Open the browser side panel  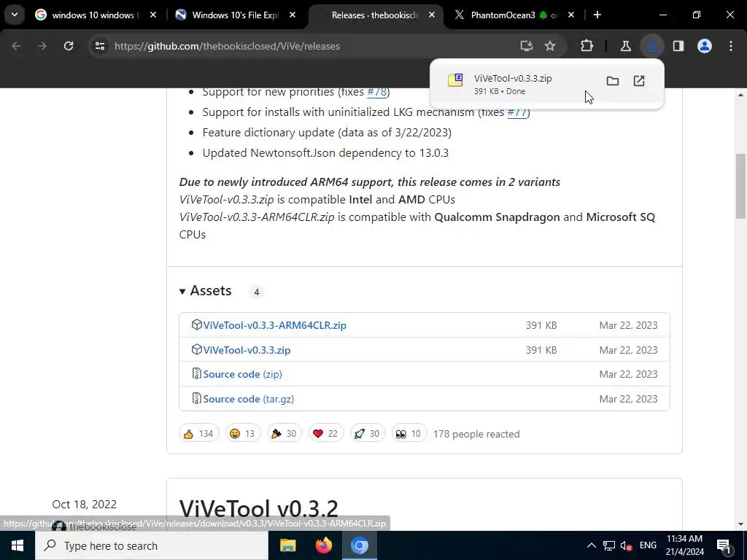678,46
